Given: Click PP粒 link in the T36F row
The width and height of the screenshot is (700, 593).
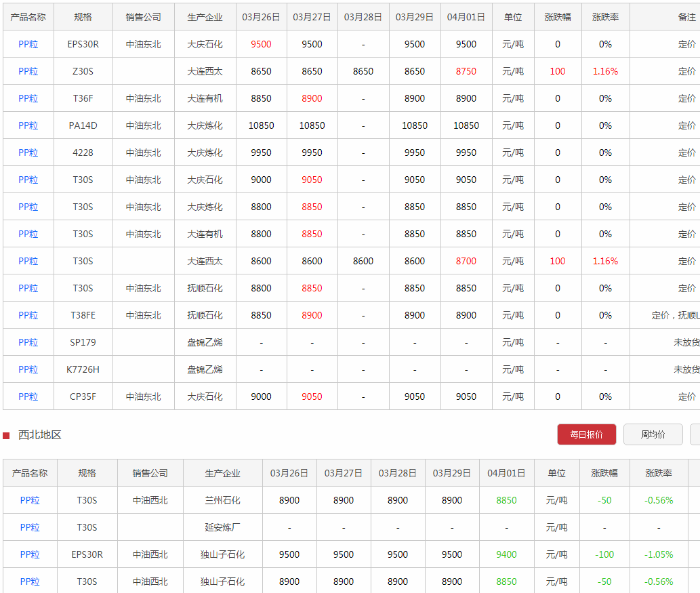Looking at the screenshot, I should 28,98.
